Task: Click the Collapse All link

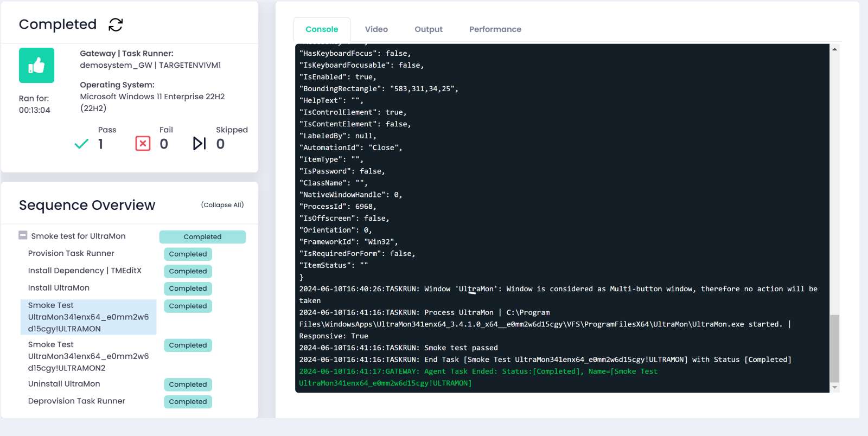Action: click(x=222, y=205)
